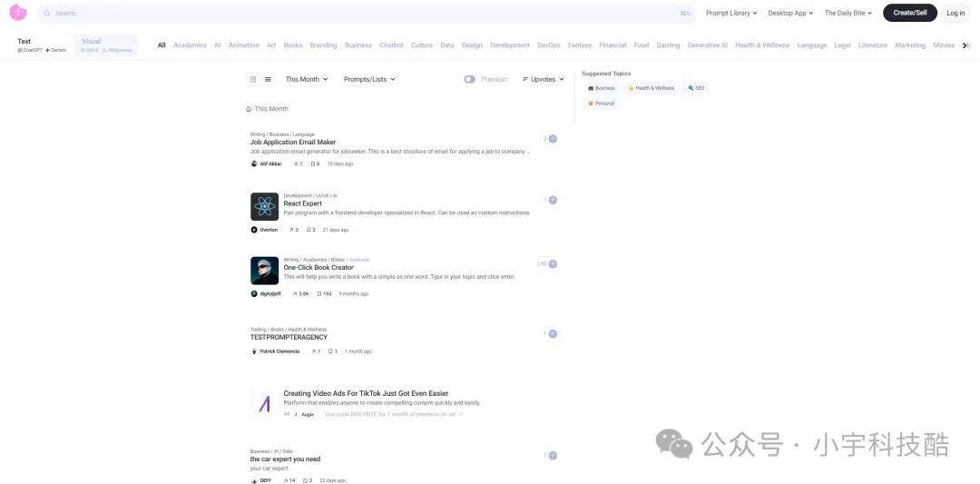Switch to list view layout
The image size is (980, 484).
click(268, 80)
